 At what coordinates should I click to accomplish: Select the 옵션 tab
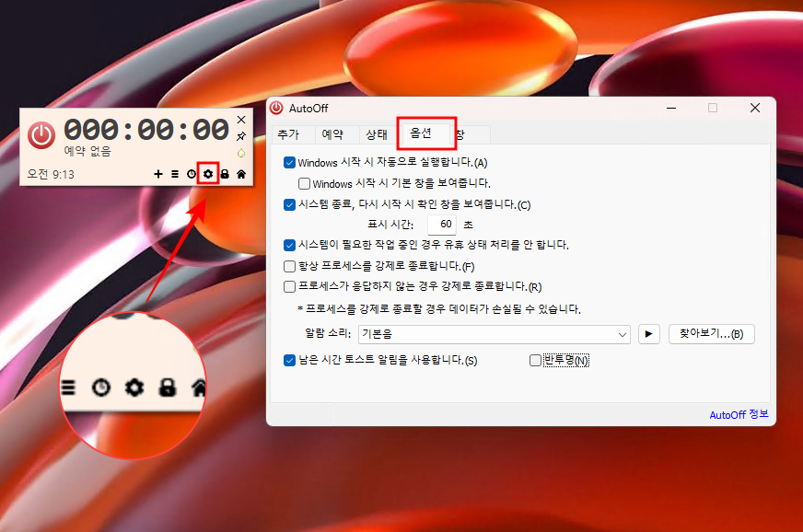[421, 133]
